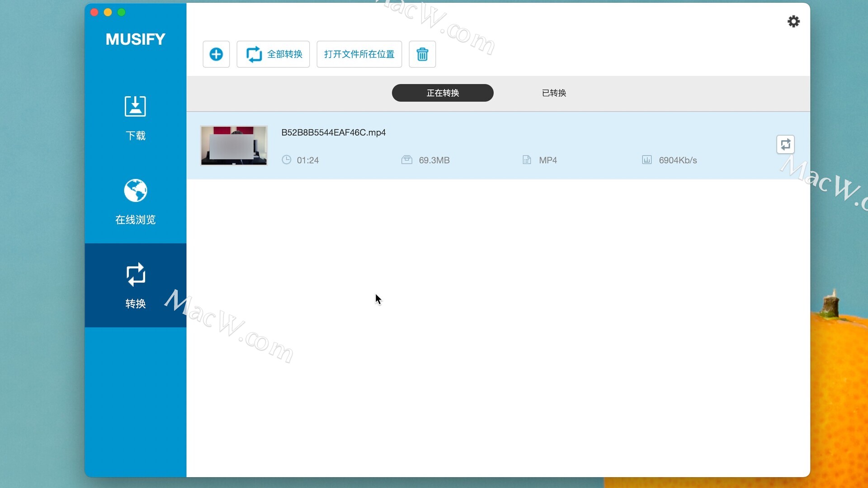This screenshot has width=868, height=488.
Task: Convert B52B8B5544EAF46C.mp4 with row convert icon
Action: (785, 145)
